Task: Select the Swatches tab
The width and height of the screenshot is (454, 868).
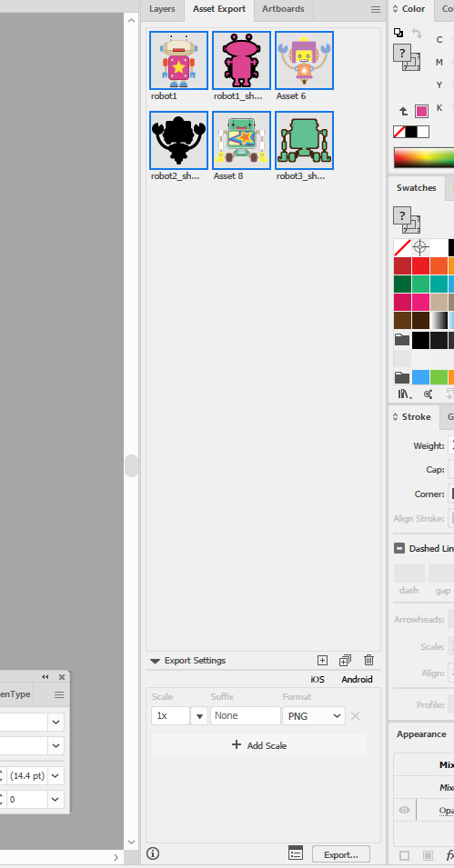Action: click(417, 187)
